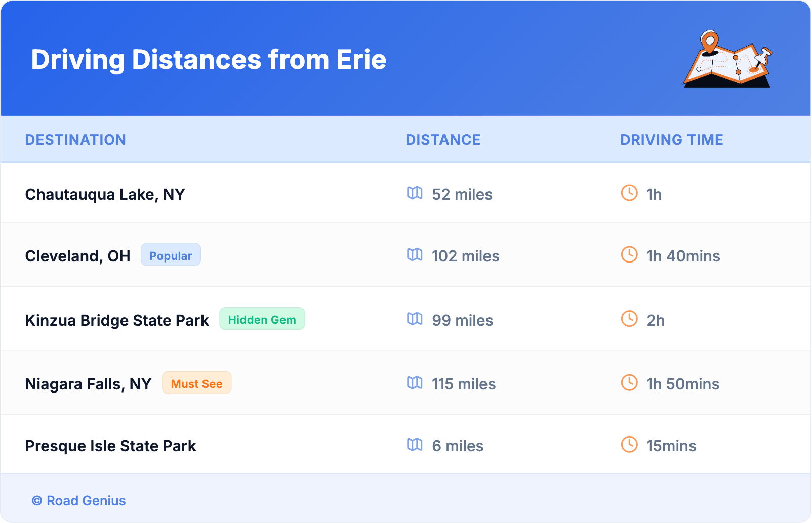812x523 pixels.
Task: Select Chautauqua Lake, NY destination
Action: pyautogui.click(x=105, y=194)
